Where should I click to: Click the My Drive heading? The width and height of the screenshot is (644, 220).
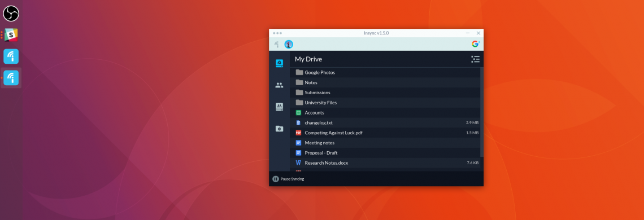[x=308, y=59]
